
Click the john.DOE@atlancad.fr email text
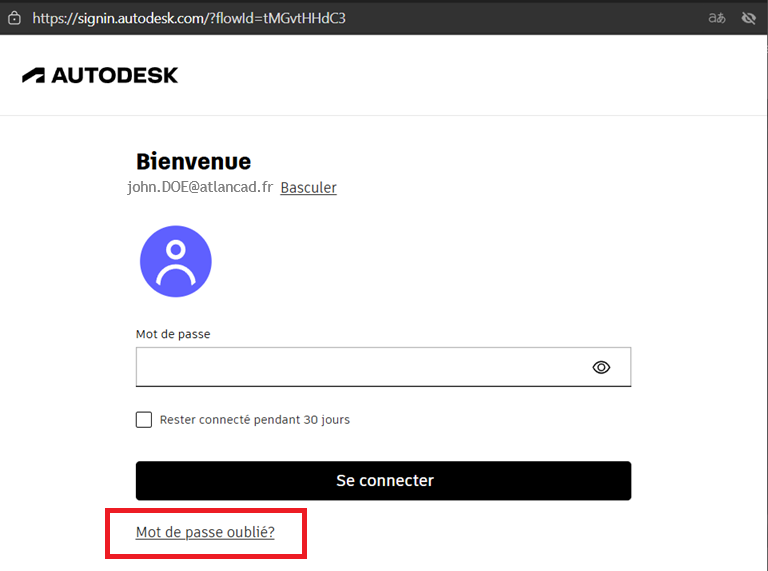pyautogui.click(x=200, y=187)
